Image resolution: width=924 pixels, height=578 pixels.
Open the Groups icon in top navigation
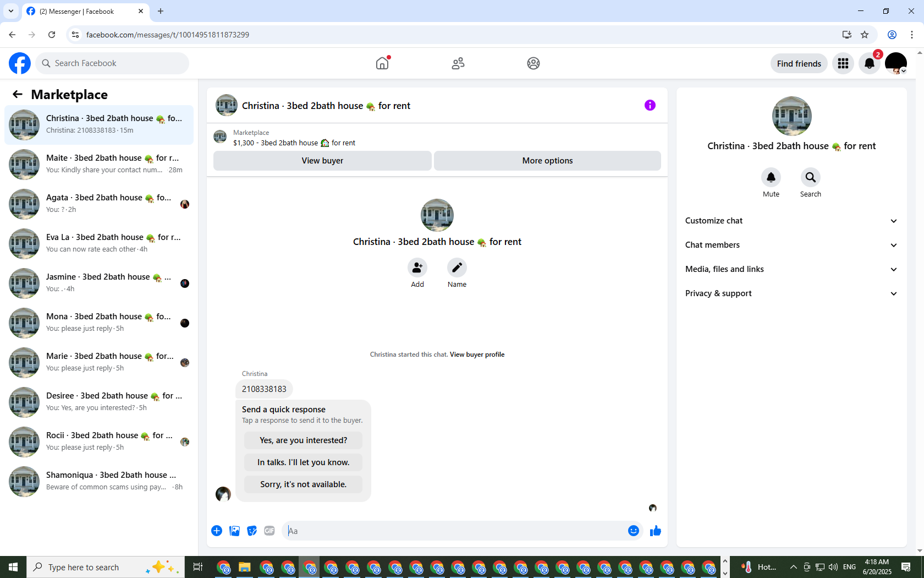click(x=533, y=63)
